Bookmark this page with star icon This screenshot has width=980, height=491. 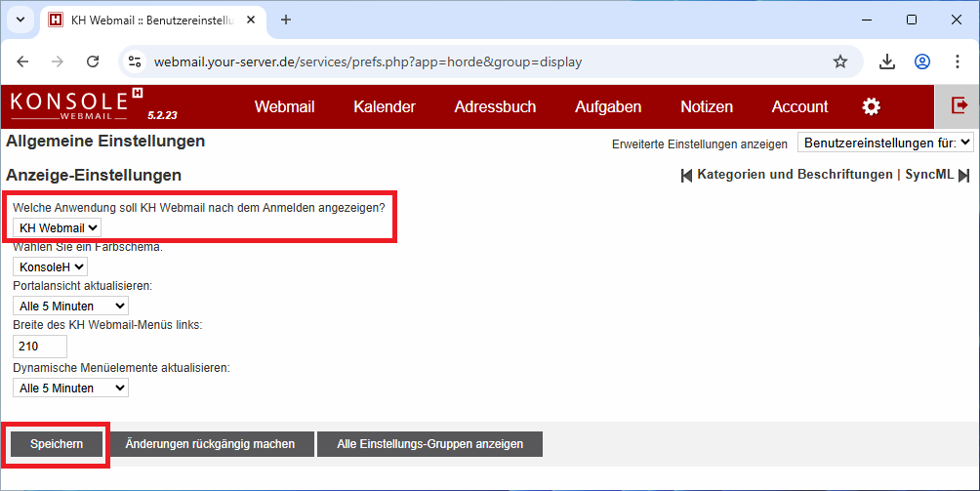pyautogui.click(x=839, y=61)
